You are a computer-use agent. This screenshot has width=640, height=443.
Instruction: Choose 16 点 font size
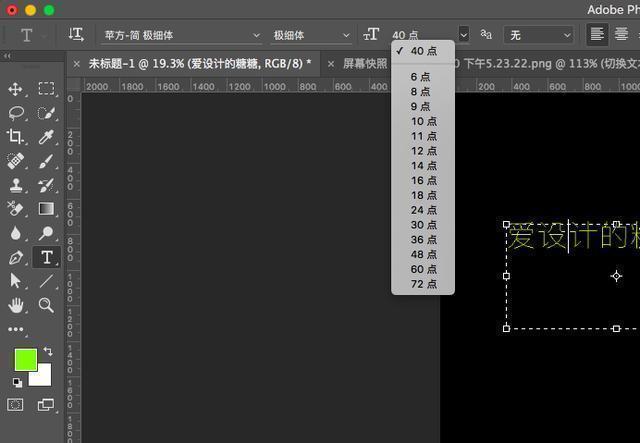423,180
